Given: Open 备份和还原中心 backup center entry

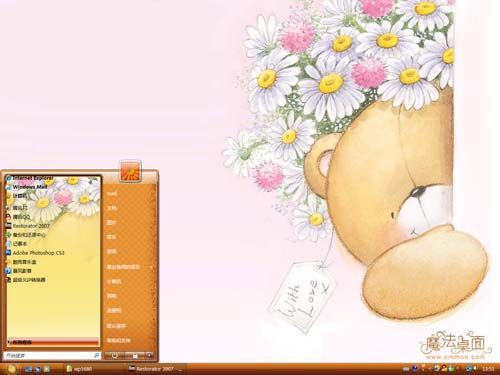Looking at the screenshot, I should click(x=27, y=235).
